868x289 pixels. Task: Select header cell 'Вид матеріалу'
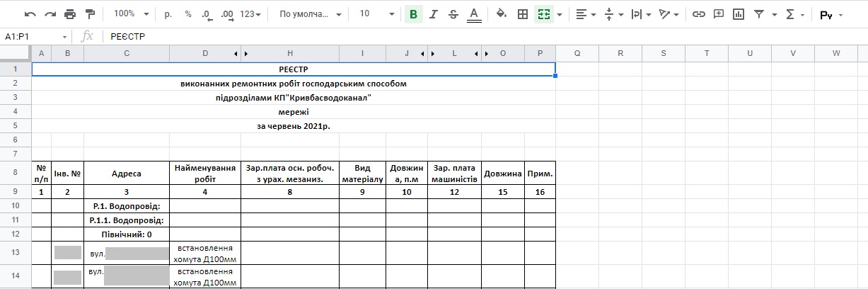[x=362, y=174]
